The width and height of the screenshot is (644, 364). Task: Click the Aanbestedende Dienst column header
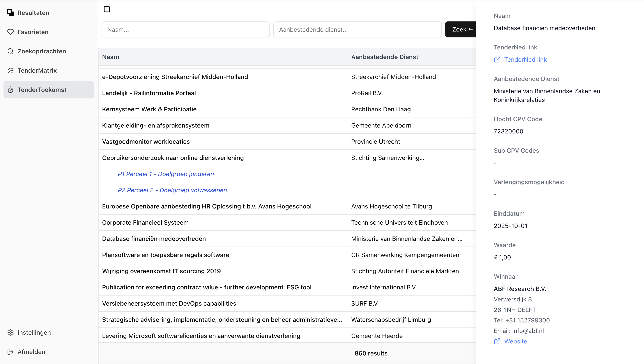pyautogui.click(x=384, y=57)
